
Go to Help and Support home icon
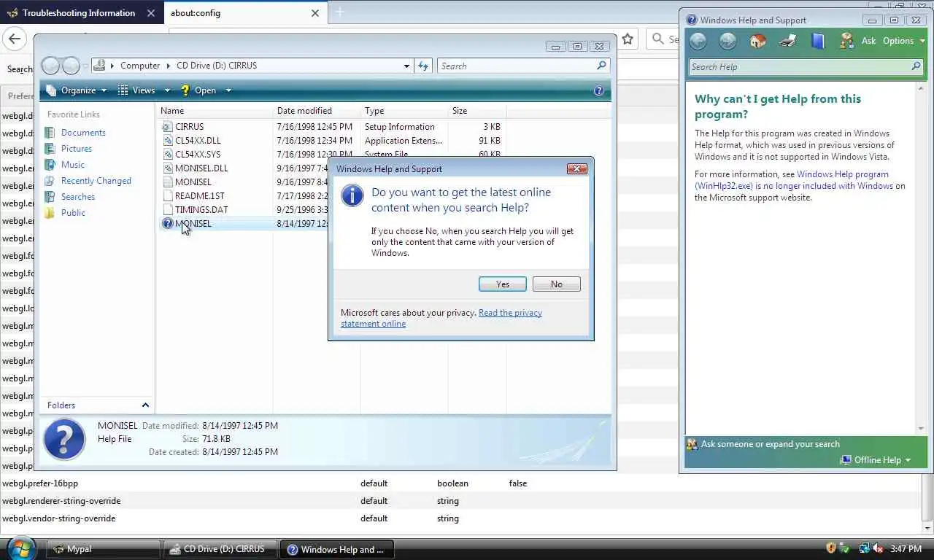[x=758, y=41]
